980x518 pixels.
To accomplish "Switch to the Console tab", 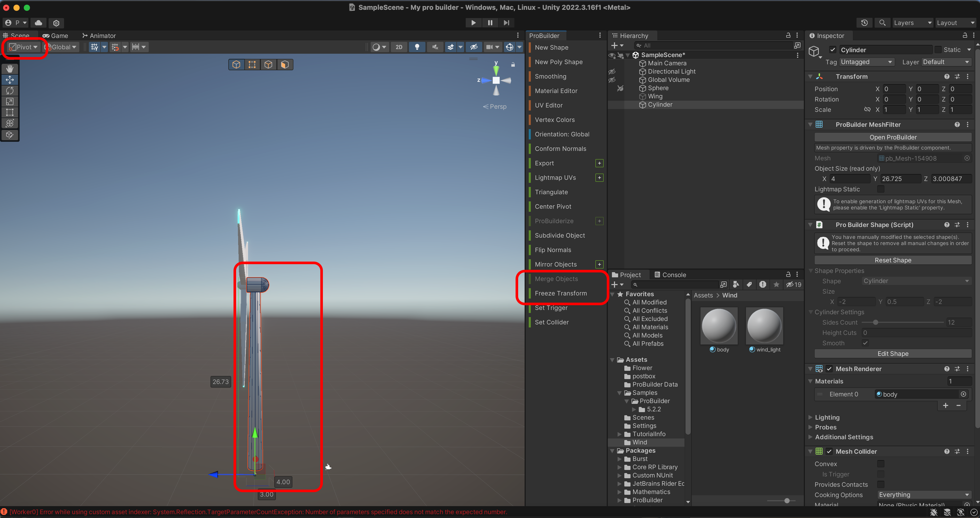I will click(x=670, y=274).
